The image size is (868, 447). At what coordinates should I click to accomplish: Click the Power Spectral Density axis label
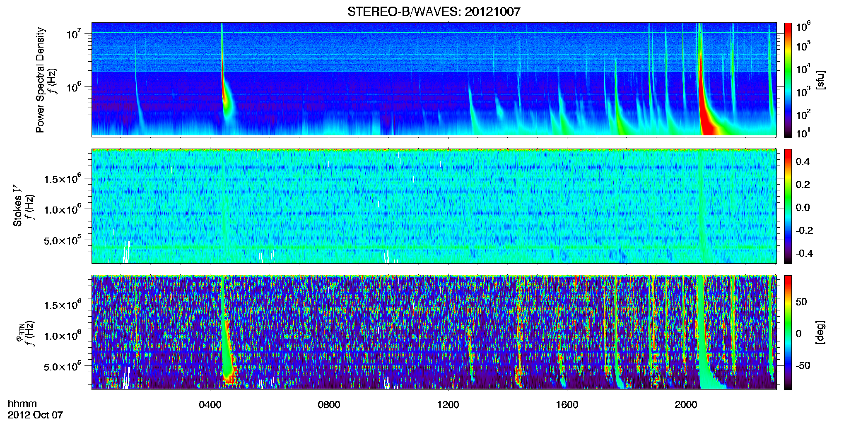tap(40, 80)
